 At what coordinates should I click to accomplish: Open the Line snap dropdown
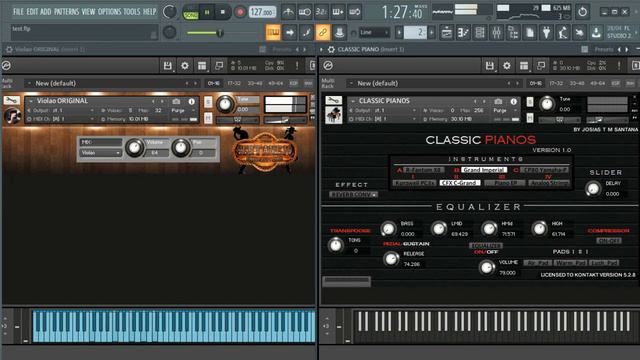373,32
